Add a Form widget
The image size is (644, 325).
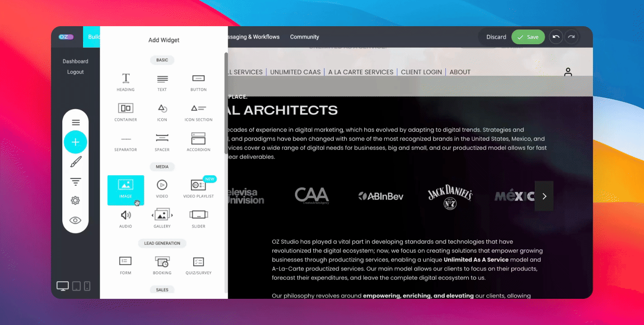point(126,265)
